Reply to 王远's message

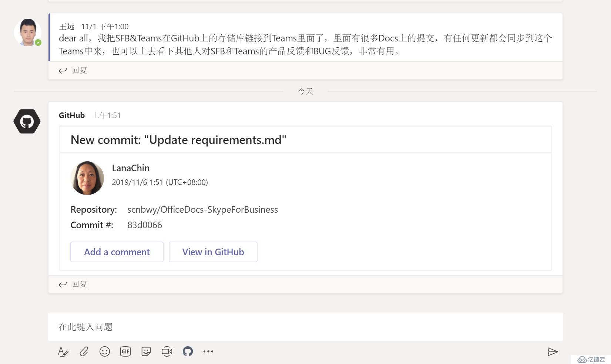[80, 70]
